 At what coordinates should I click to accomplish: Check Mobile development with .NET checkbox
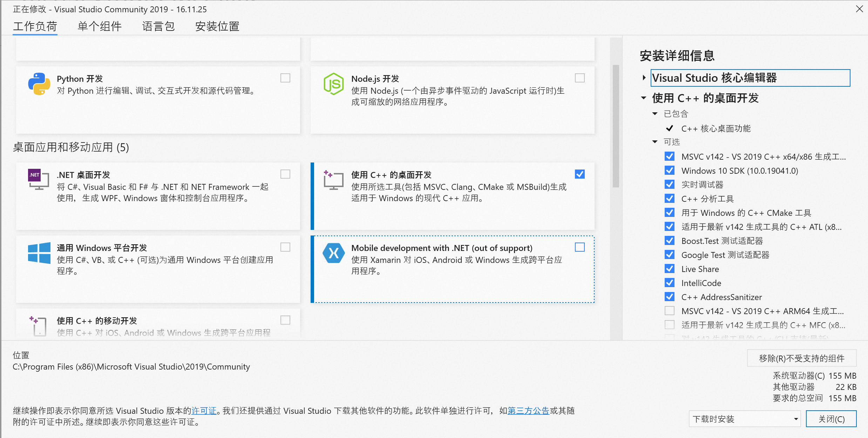[580, 247]
